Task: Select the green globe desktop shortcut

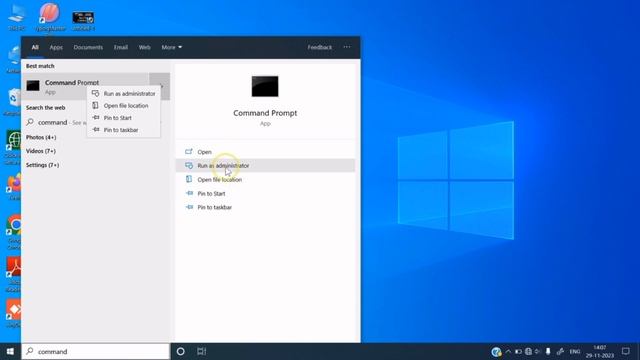Action: 13,148
